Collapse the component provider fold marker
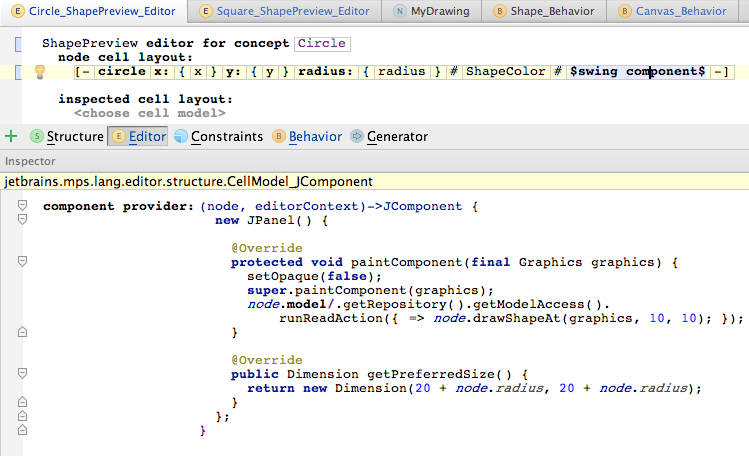 (x=21, y=206)
